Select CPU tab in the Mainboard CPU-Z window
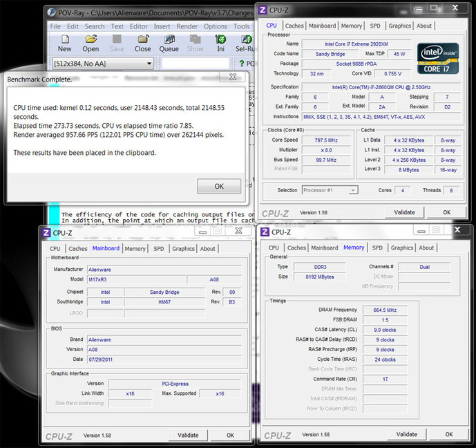 55,248
